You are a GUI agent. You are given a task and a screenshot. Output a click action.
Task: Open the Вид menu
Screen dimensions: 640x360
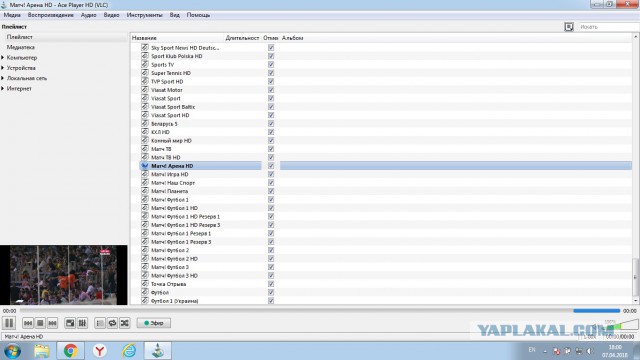(175, 15)
